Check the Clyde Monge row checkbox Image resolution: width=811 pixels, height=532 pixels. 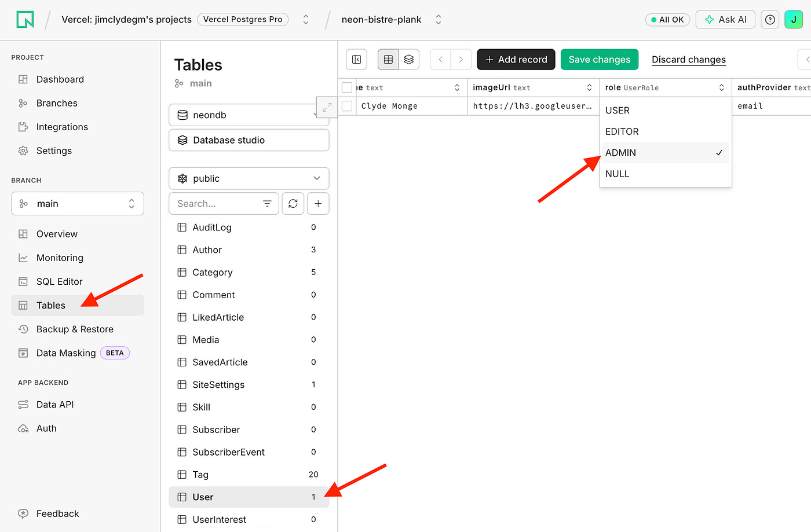347,106
